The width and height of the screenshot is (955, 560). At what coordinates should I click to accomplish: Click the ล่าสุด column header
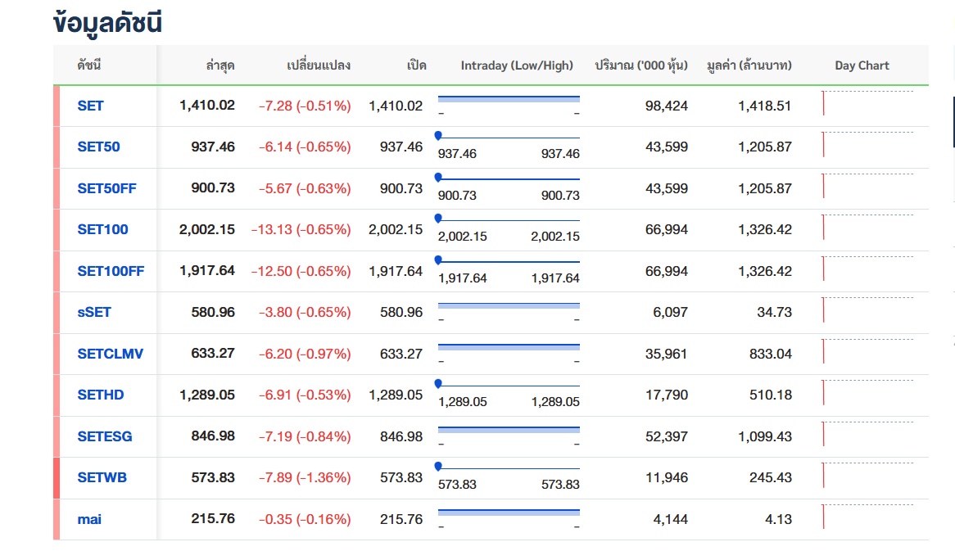pyautogui.click(x=220, y=65)
